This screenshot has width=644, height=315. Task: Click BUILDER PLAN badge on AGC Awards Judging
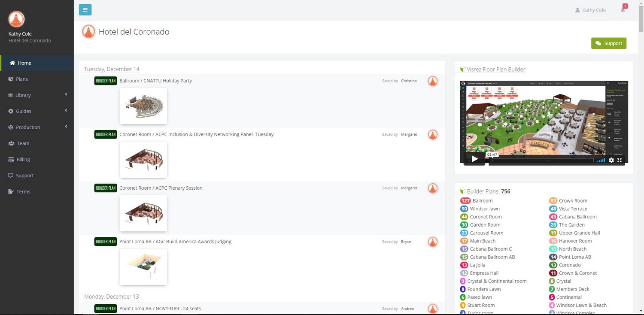106,242
